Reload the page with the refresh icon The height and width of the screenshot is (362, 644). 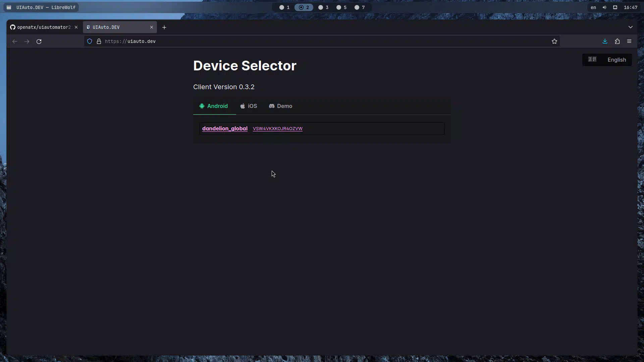pyautogui.click(x=39, y=41)
